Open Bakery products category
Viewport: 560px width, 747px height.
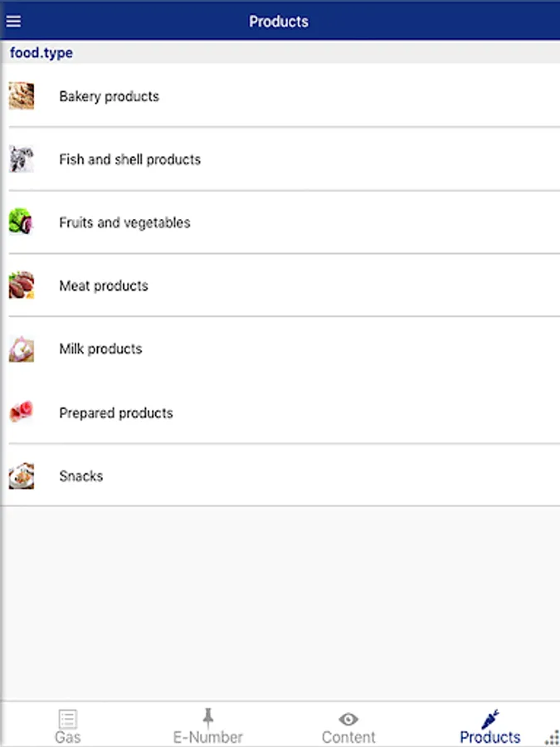[x=109, y=96]
